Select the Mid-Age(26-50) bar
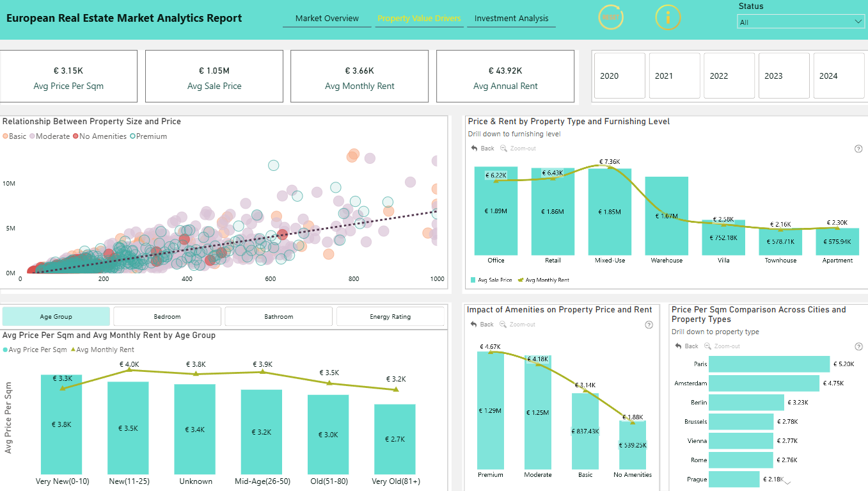 [262, 432]
